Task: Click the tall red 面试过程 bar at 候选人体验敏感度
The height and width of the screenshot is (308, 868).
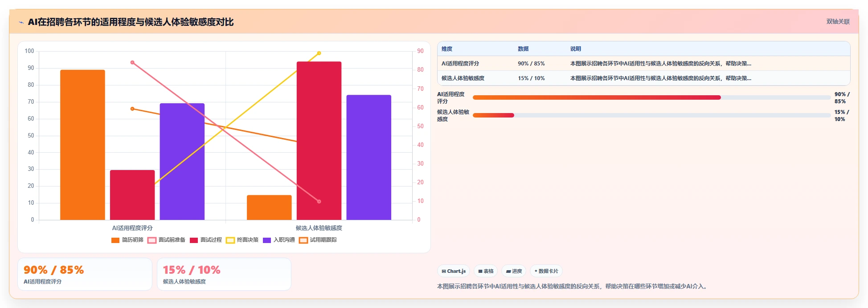Action: (319, 141)
